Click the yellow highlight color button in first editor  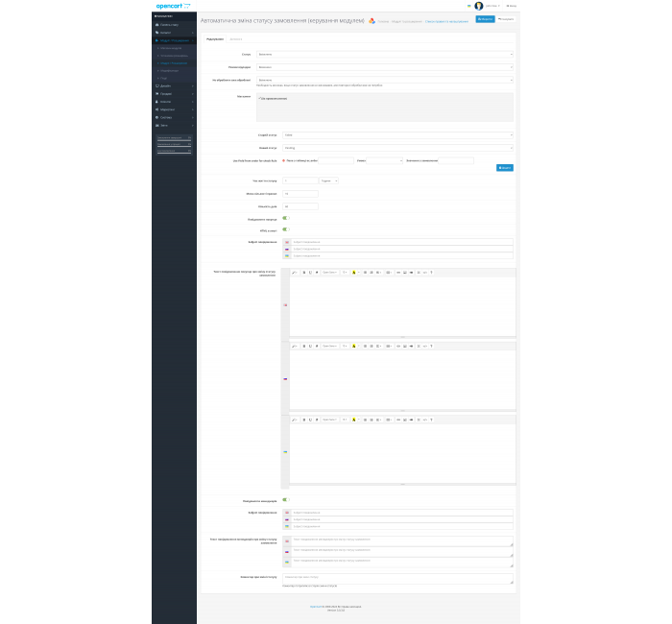(354, 273)
